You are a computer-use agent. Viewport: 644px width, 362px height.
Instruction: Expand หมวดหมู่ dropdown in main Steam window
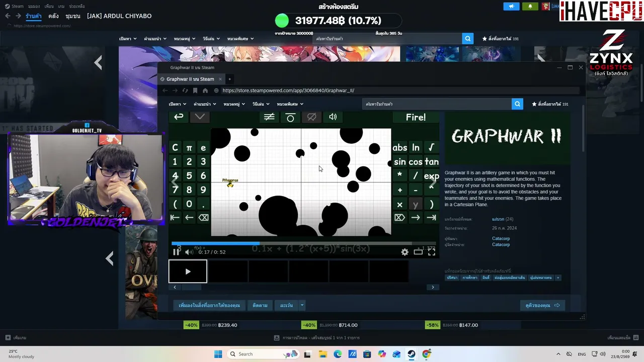tap(185, 39)
